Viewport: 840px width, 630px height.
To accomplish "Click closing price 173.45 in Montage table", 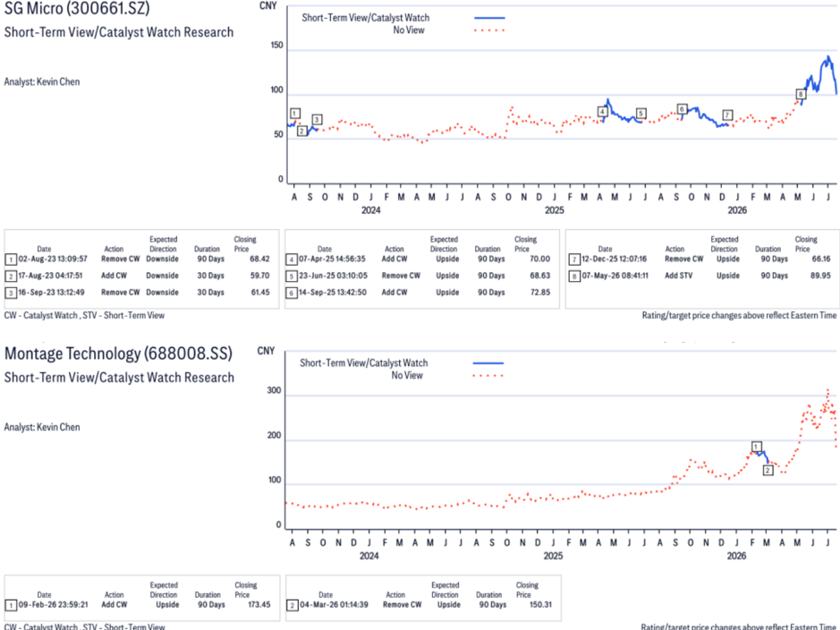I will coord(259,604).
